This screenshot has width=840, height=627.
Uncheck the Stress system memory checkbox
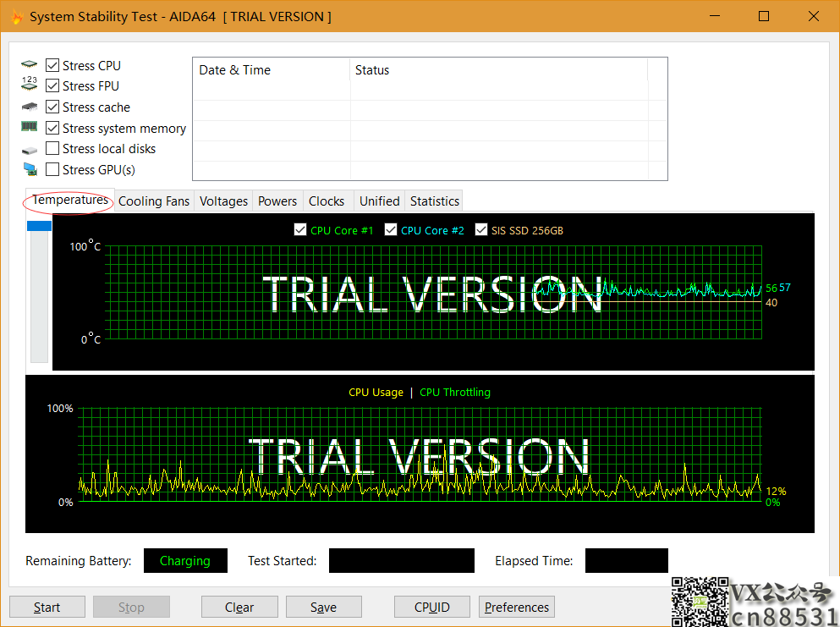[x=52, y=128]
